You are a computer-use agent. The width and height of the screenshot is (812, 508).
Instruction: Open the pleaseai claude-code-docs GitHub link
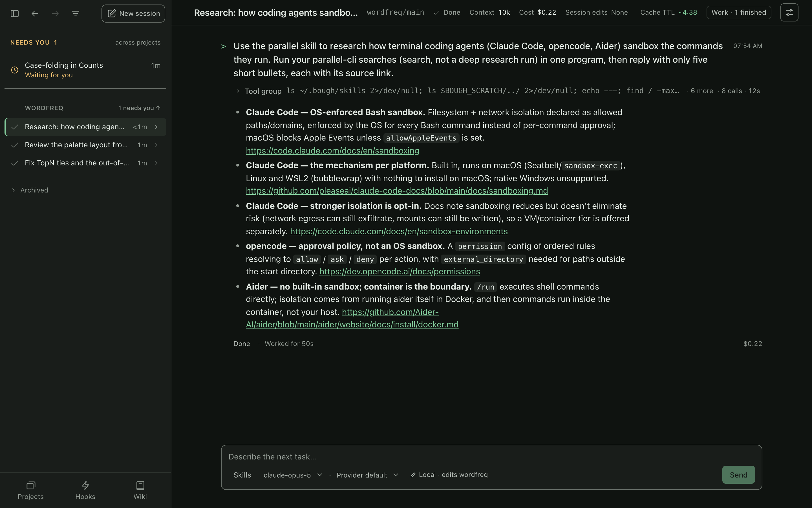(x=397, y=190)
